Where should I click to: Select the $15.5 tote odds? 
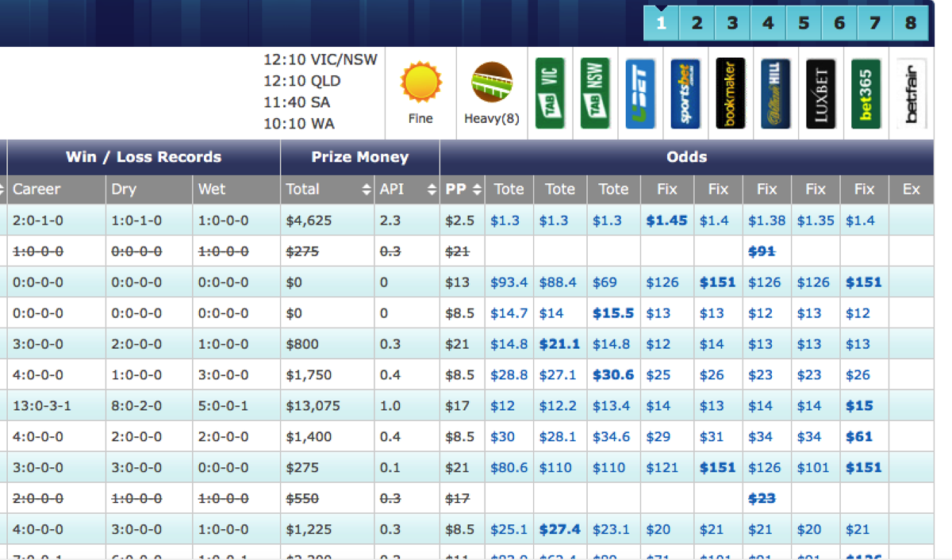(x=613, y=313)
